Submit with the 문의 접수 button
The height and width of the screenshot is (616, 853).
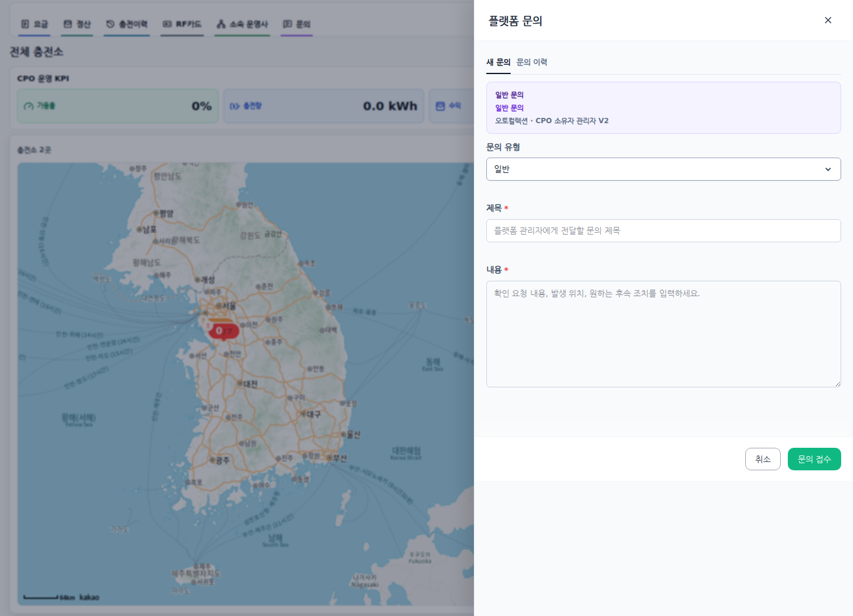point(814,459)
